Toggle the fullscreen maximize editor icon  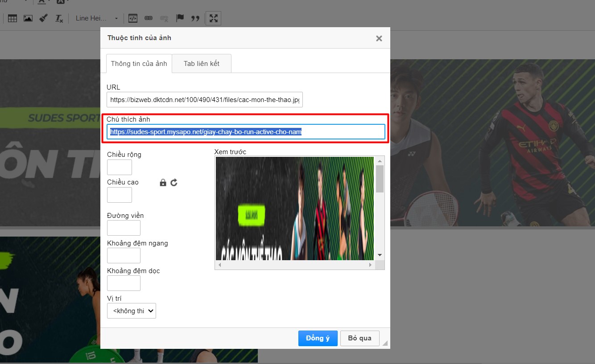tap(213, 18)
